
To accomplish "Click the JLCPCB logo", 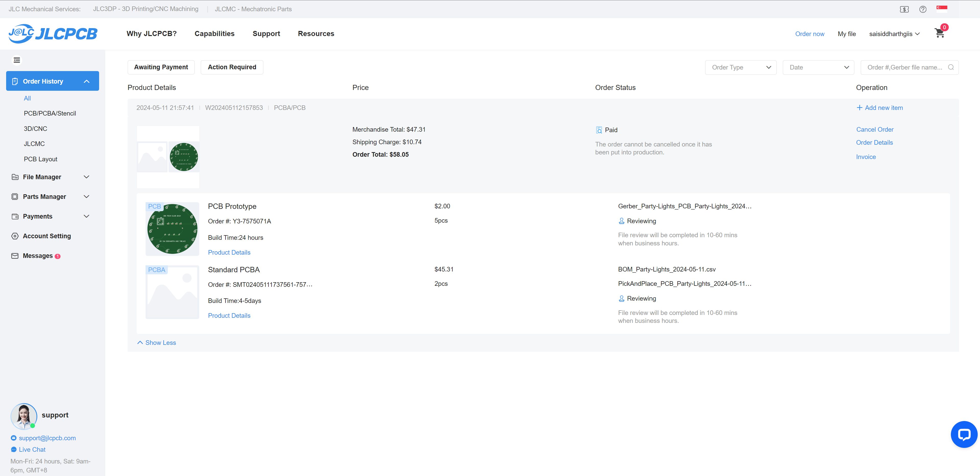I will pos(53,33).
